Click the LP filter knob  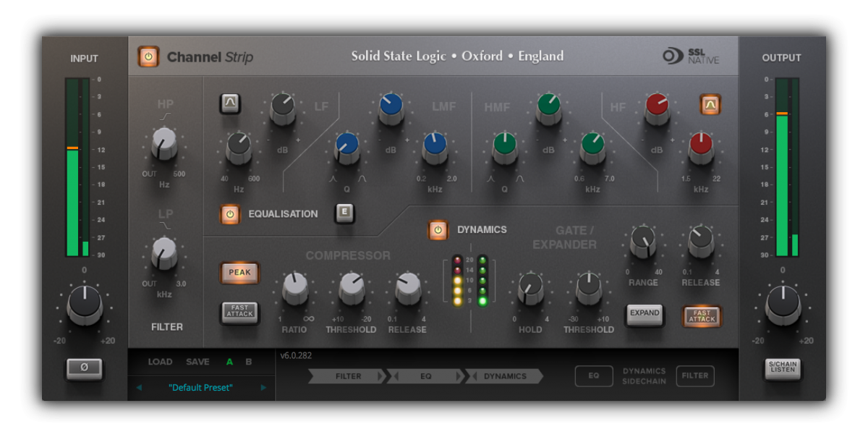164,253
